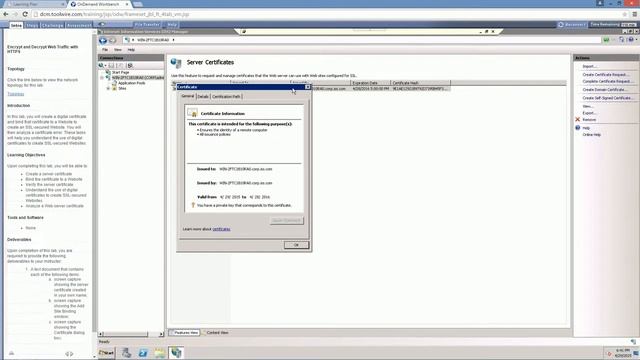The height and width of the screenshot is (360, 640).
Task: Open Windows Explorer from the taskbar
Action: 160,353
